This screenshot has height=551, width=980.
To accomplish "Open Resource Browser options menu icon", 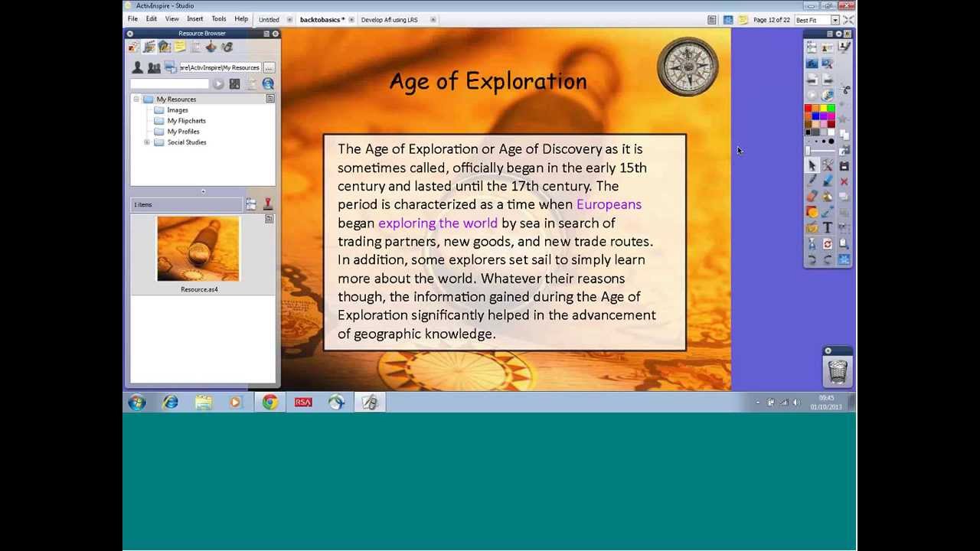I will [266, 34].
